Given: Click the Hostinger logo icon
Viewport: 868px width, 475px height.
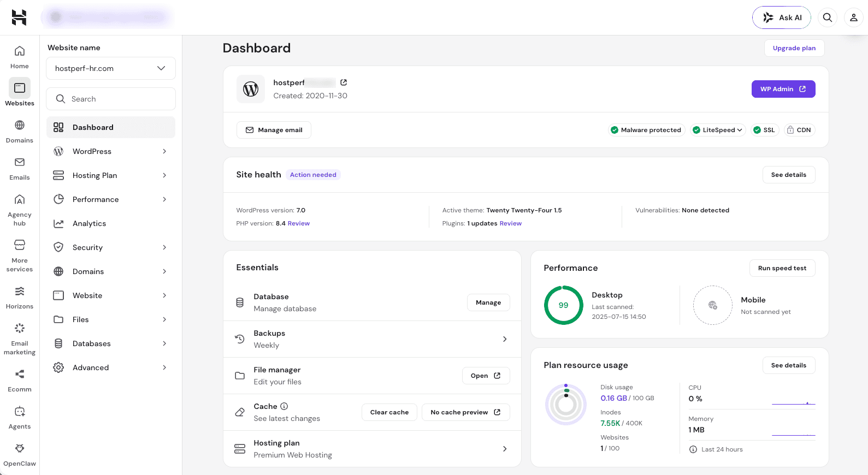Looking at the screenshot, I should 19,17.
